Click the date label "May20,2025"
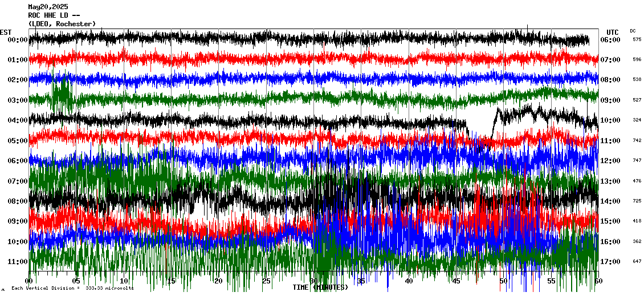The width and height of the screenshot is (644, 296). point(48,7)
